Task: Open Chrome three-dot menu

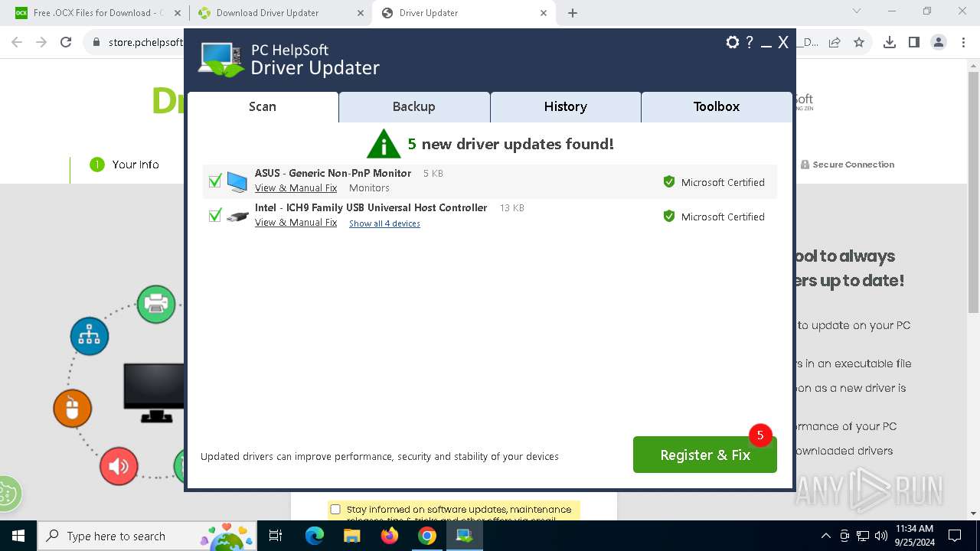Action: [x=963, y=43]
